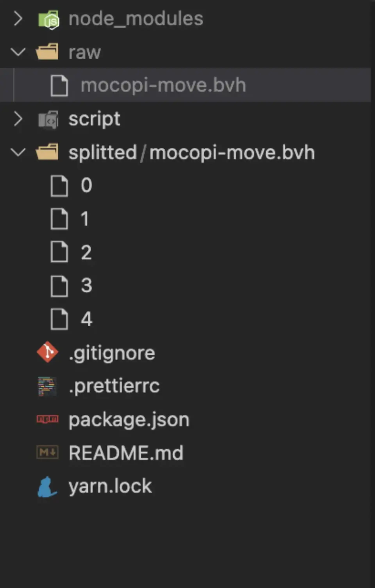Open file named 2 in splitted folder
The width and height of the screenshot is (375, 588).
pyautogui.click(x=86, y=252)
